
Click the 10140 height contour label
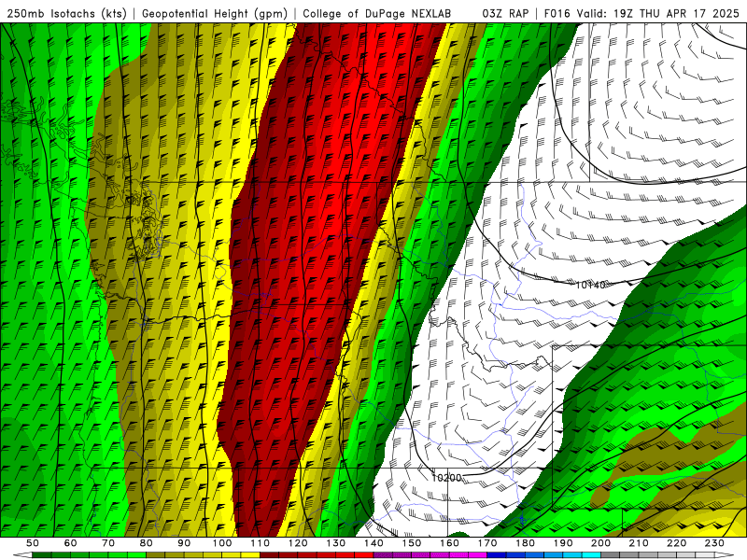coord(590,285)
